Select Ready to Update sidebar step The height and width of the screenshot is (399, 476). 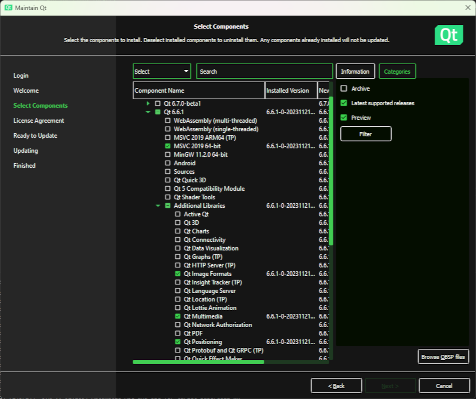[35, 136]
